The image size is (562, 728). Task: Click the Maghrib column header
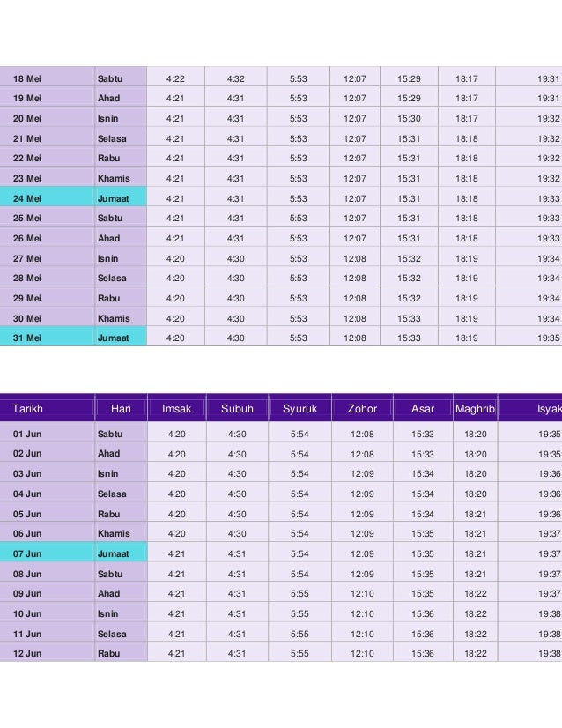click(x=475, y=409)
